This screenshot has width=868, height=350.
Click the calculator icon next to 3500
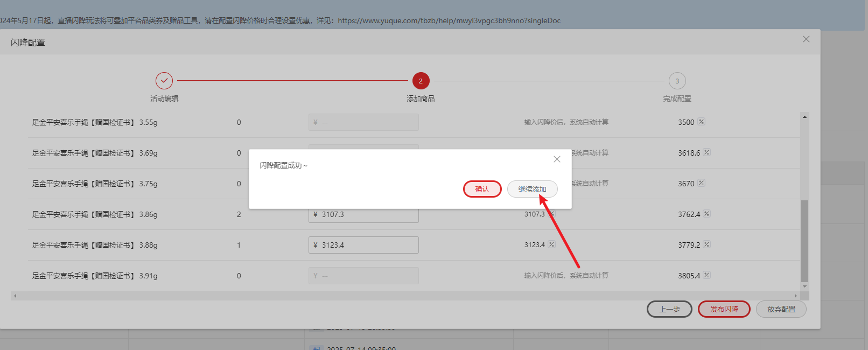coord(701,122)
